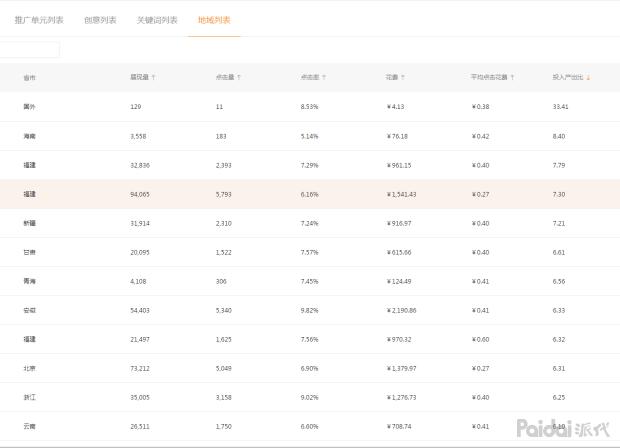Click the impressions value 94,065 in highlighted row
Viewport: 620px width, 448px height.
(140, 195)
